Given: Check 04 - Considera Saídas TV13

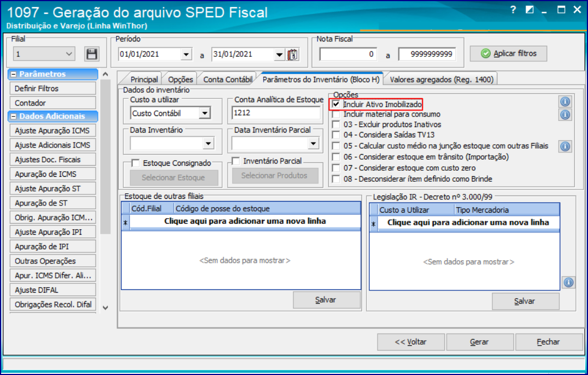Looking at the screenshot, I should click(x=336, y=135).
